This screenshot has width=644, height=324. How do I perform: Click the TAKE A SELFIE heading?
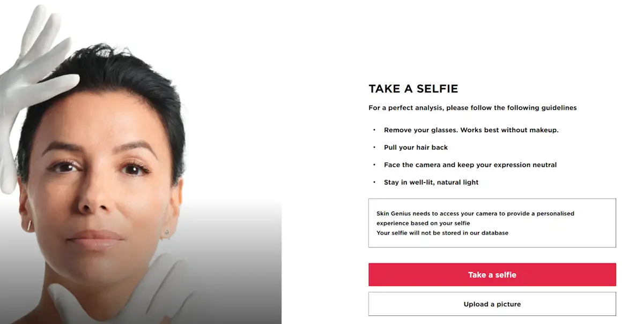pos(413,89)
